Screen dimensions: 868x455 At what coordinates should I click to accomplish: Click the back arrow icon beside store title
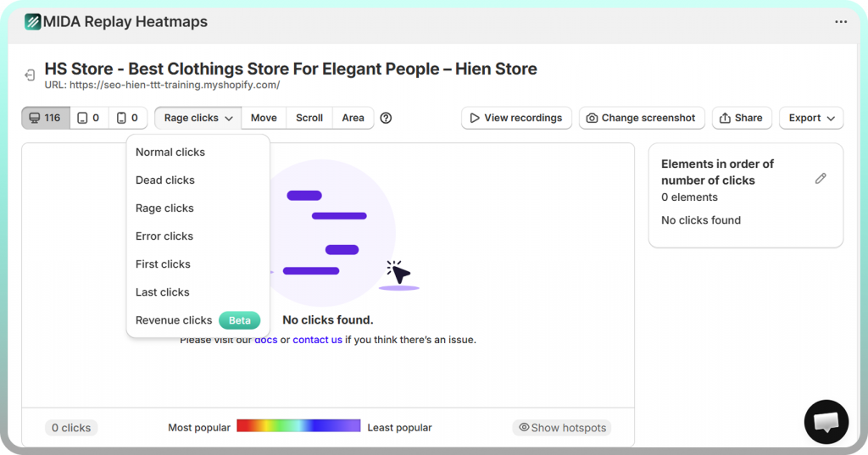(x=30, y=75)
